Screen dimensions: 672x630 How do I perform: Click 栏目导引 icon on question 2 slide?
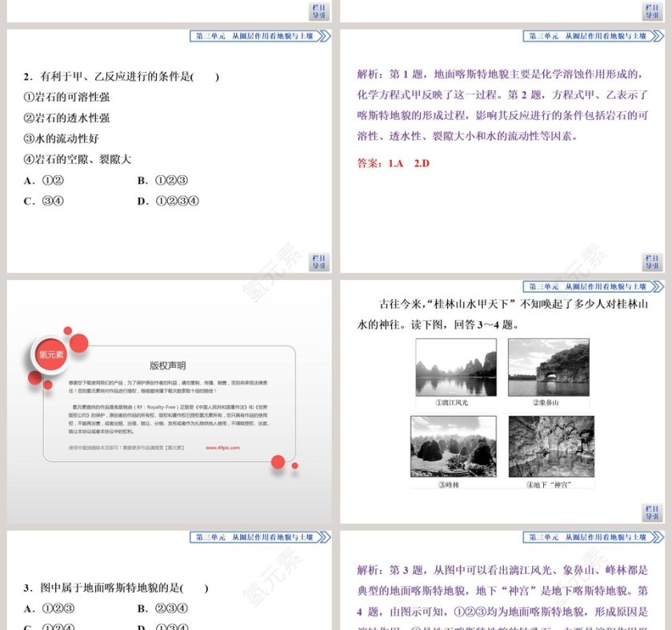tap(318, 261)
